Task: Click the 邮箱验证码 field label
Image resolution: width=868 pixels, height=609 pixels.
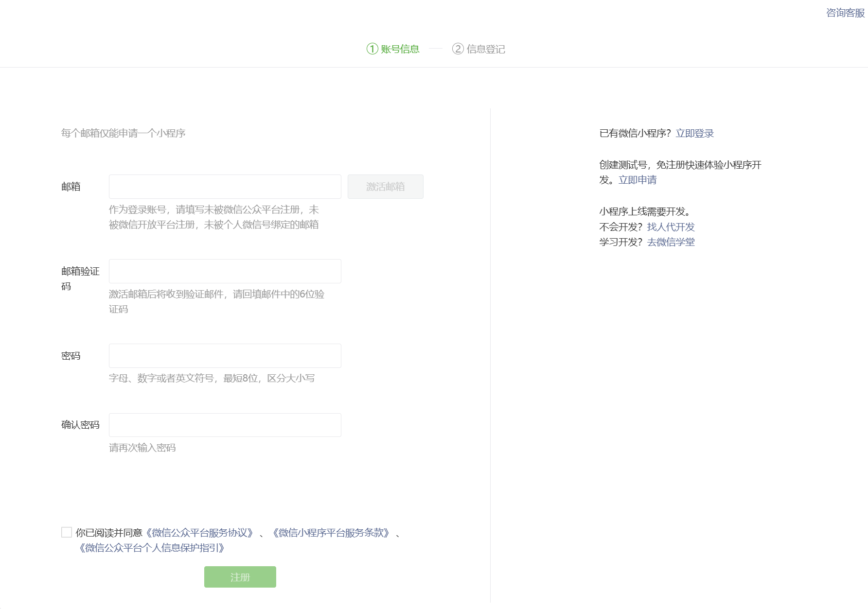Action: pyautogui.click(x=80, y=278)
